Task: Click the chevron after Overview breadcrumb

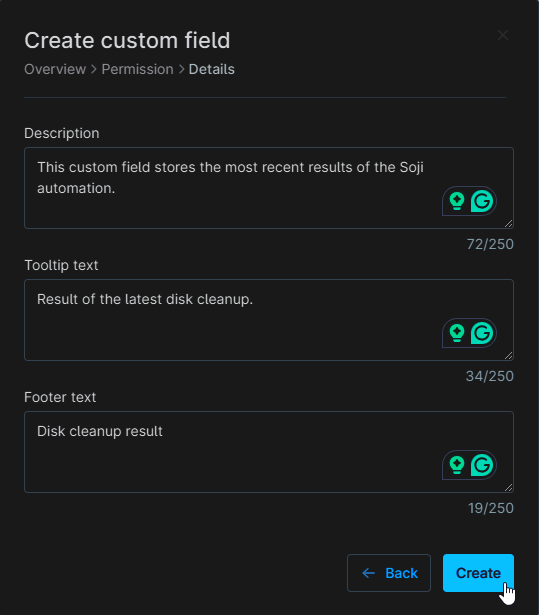Action: pyautogui.click(x=94, y=69)
